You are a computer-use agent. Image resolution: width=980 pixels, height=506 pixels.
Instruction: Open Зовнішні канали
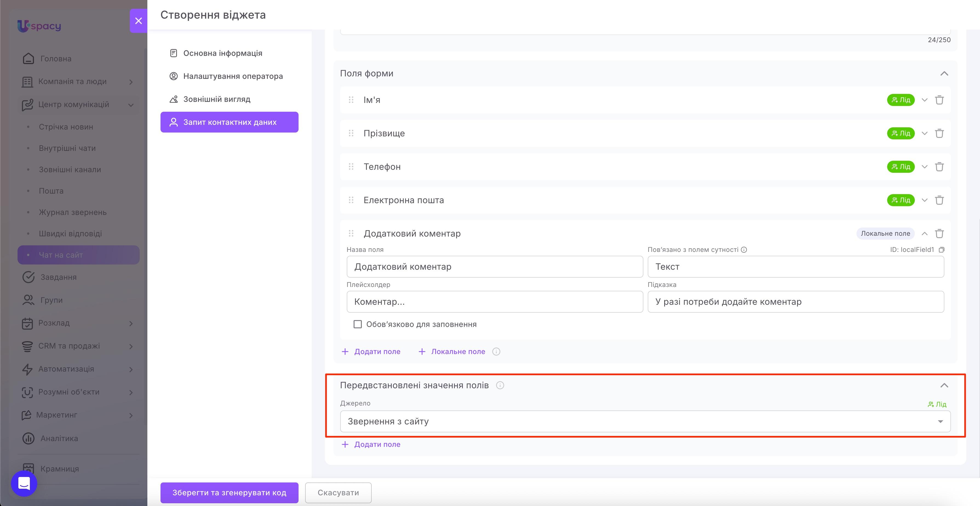(x=70, y=169)
